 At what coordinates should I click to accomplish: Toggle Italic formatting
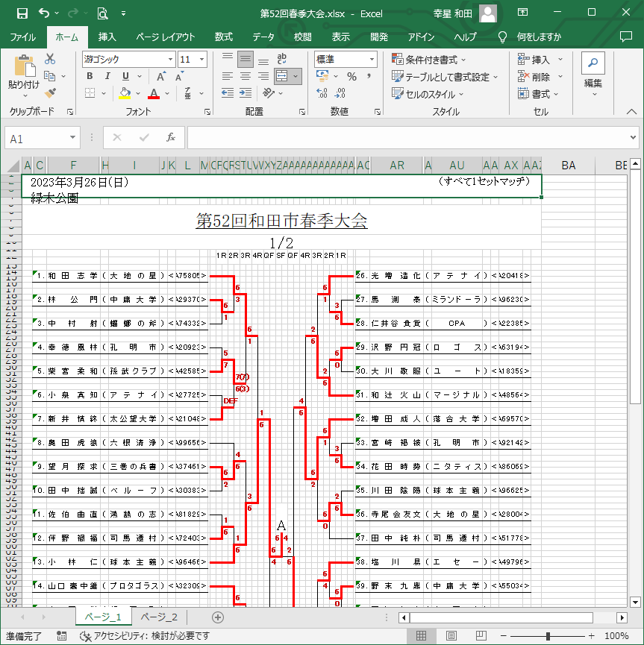[107, 76]
